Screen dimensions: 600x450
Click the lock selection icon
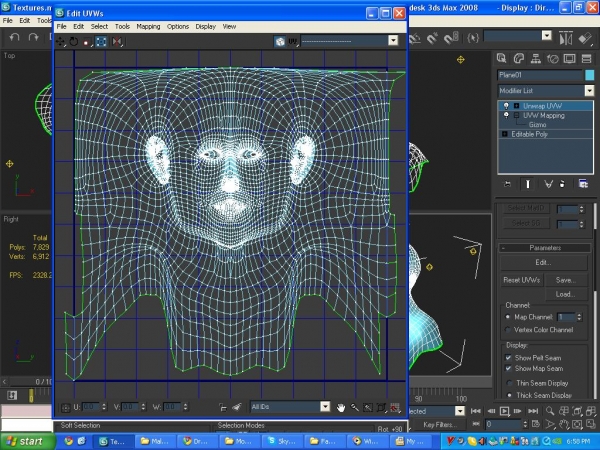pos(222,408)
